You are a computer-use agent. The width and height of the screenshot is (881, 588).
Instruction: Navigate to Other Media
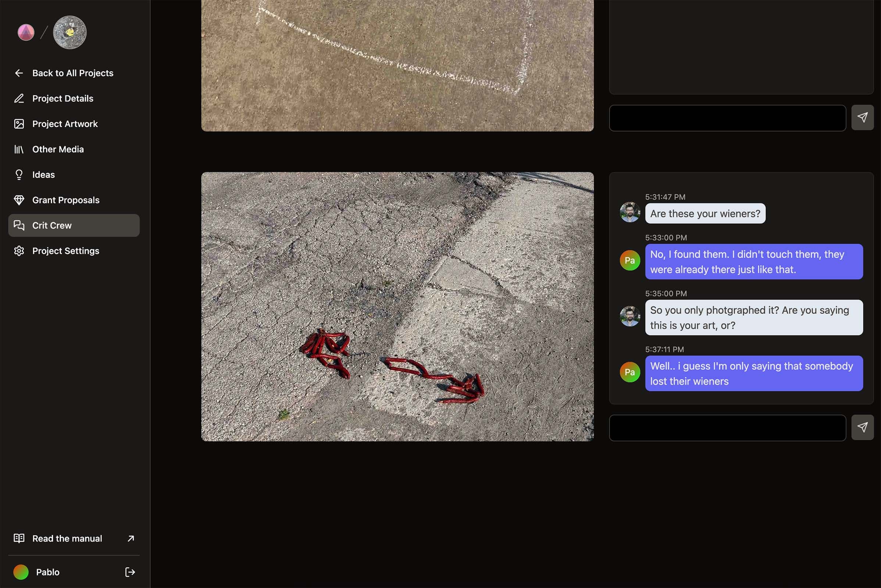(74, 149)
